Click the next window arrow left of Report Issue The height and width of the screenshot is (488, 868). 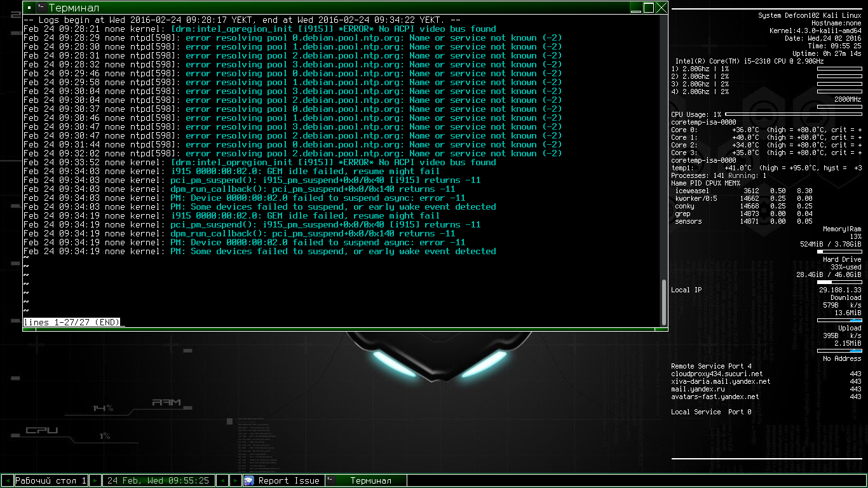click(236, 481)
